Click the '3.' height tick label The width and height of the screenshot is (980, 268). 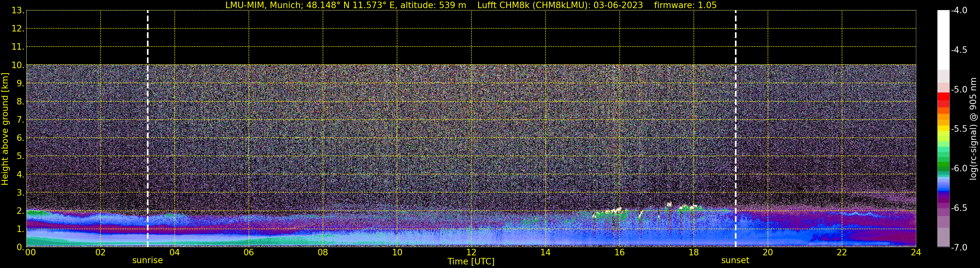pyautogui.click(x=20, y=193)
